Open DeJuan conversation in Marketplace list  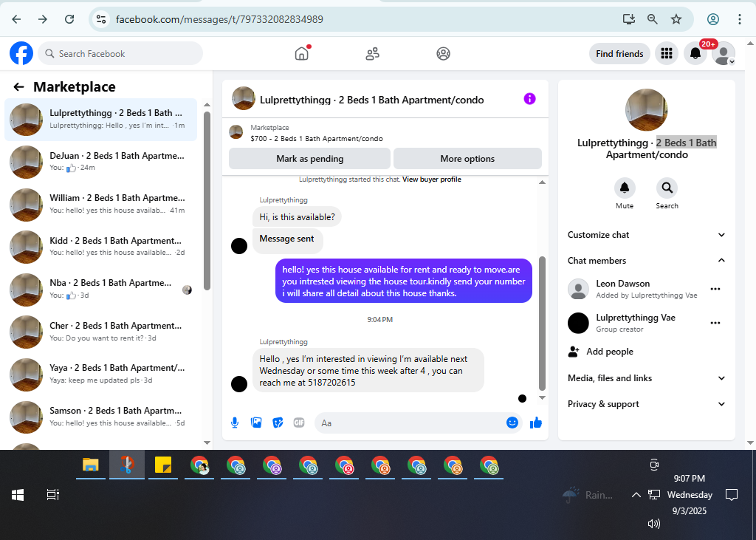[x=101, y=162]
